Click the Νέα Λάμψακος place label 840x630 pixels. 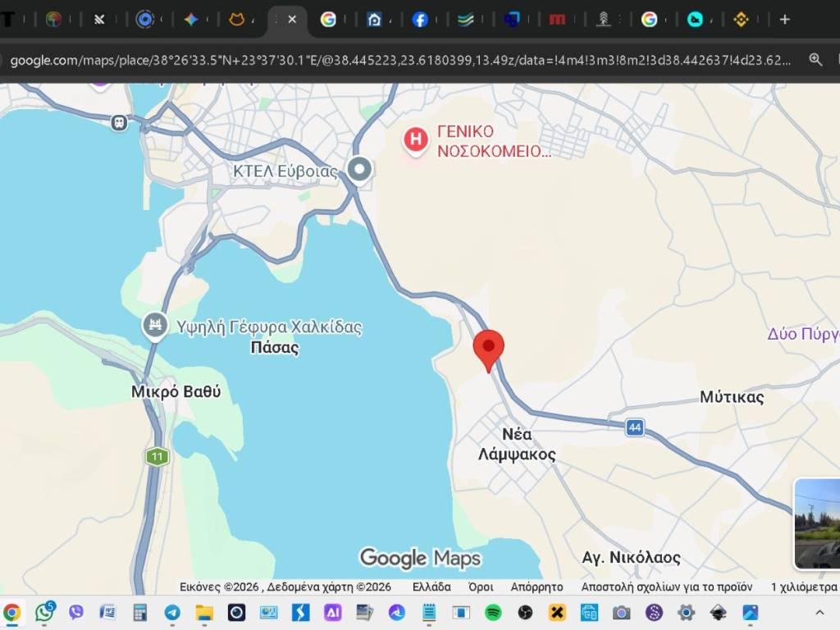point(517,444)
